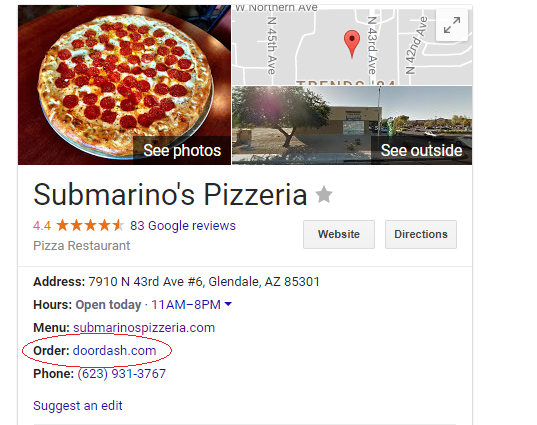Image resolution: width=537 pixels, height=425 pixels.
Task: Click Suggest an edit
Action: pyautogui.click(x=78, y=406)
